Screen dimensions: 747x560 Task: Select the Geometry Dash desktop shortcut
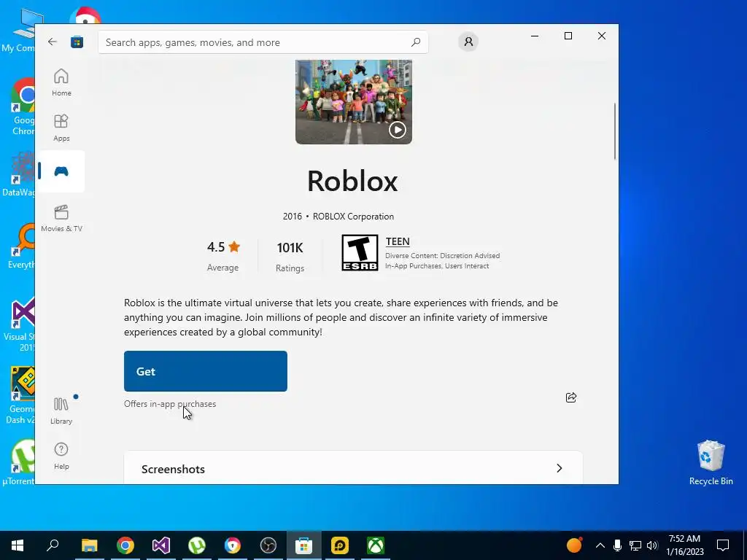pyautogui.click(x=19, y=395)
